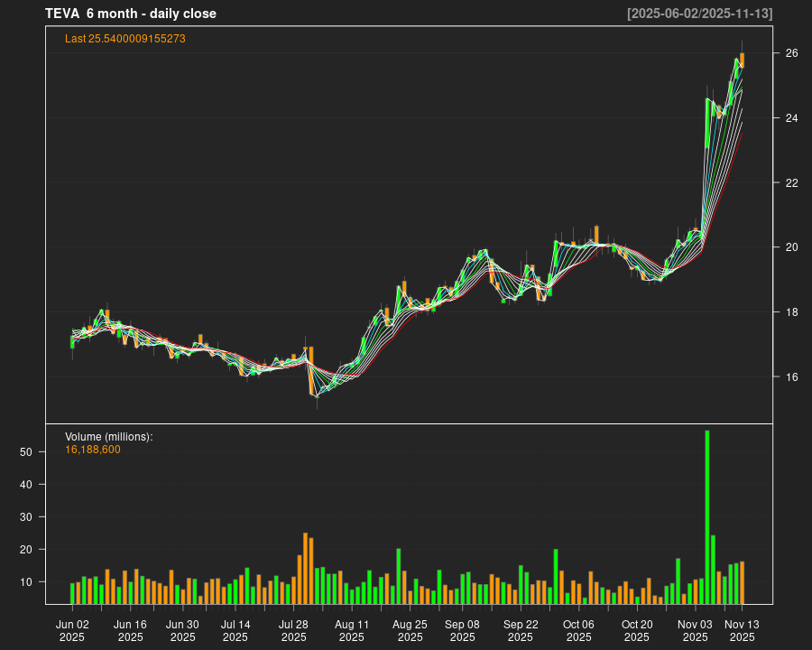Click the tallest green volume bar
Viewport: 812px width, 650px height.
click(x=707, y=516)
